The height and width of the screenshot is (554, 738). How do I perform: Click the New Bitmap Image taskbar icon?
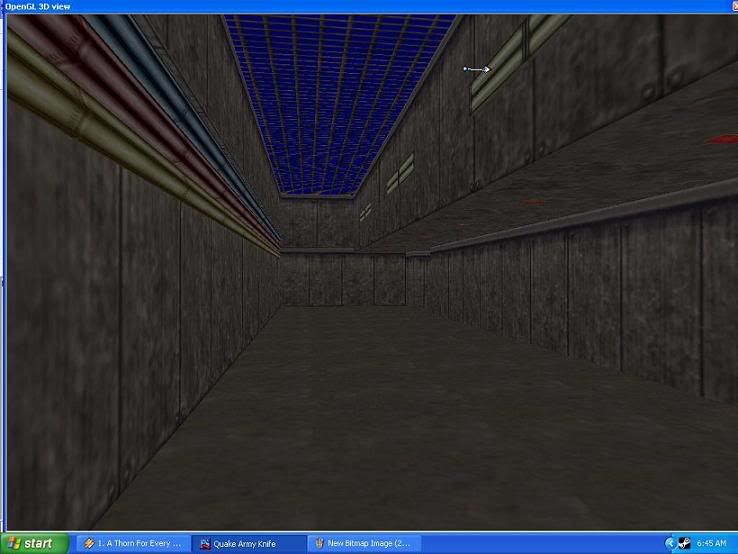coord(319,543)
